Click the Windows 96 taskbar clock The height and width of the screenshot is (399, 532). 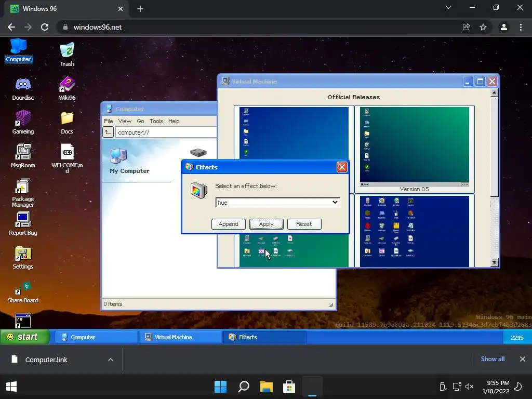(x=517, y=338)
